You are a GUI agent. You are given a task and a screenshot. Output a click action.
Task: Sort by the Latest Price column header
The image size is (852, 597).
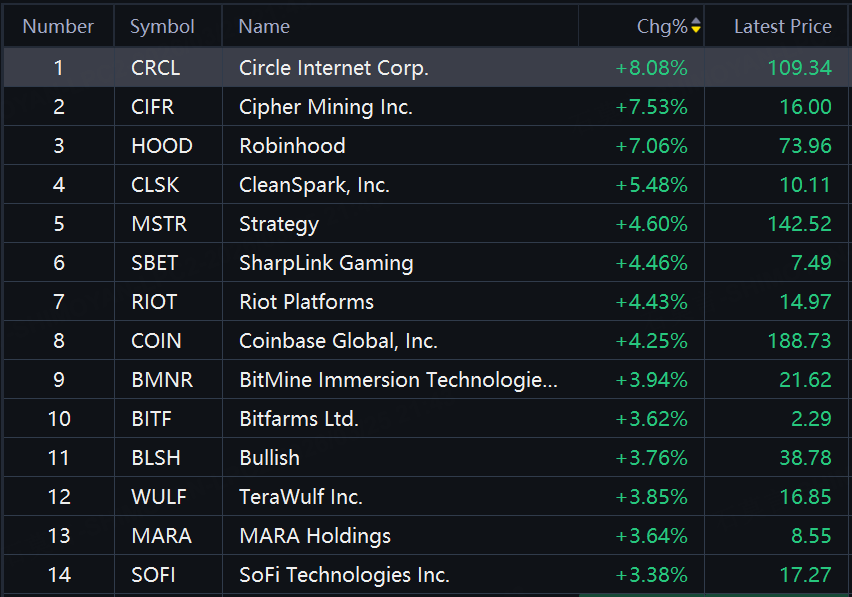tap(782, 27)
